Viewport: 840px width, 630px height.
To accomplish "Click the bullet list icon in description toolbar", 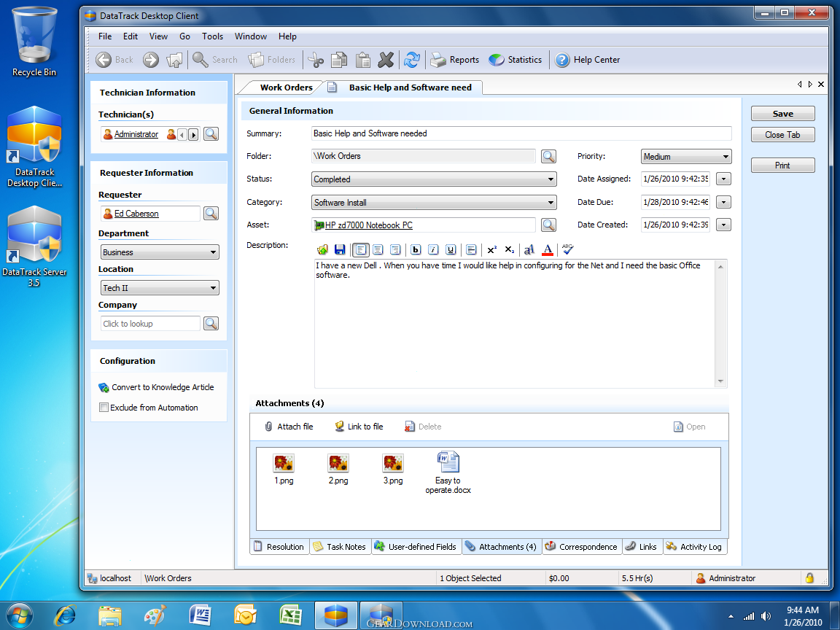I will point(471,249).
